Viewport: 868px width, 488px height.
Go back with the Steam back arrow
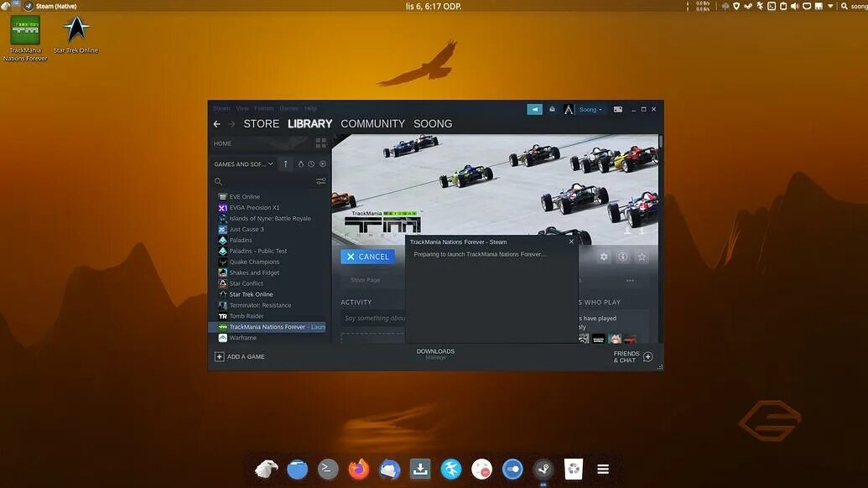[x=217, y=124]
